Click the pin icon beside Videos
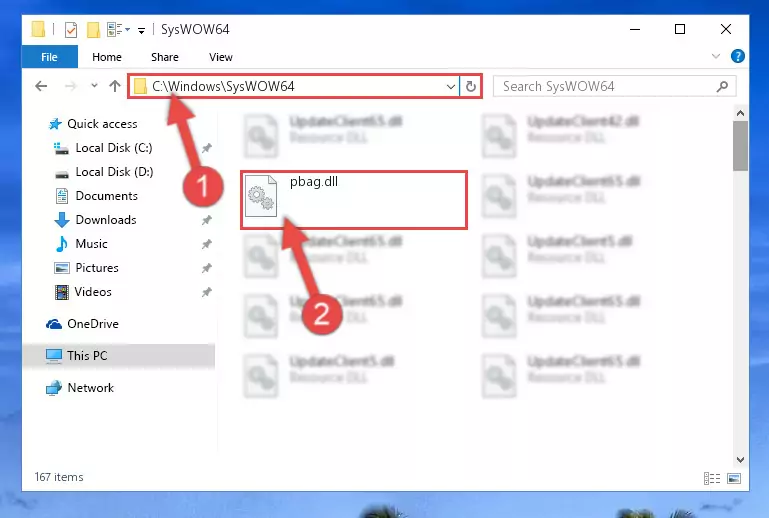The height and width of the screenshot is (518, 769). click(206, 292)
